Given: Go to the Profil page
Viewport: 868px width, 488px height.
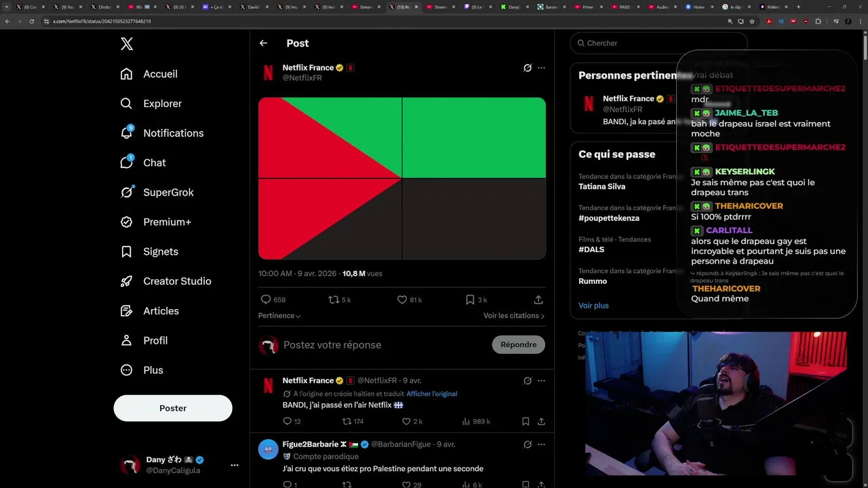Looking at the screenshot, I should click(x=144, y=340).
